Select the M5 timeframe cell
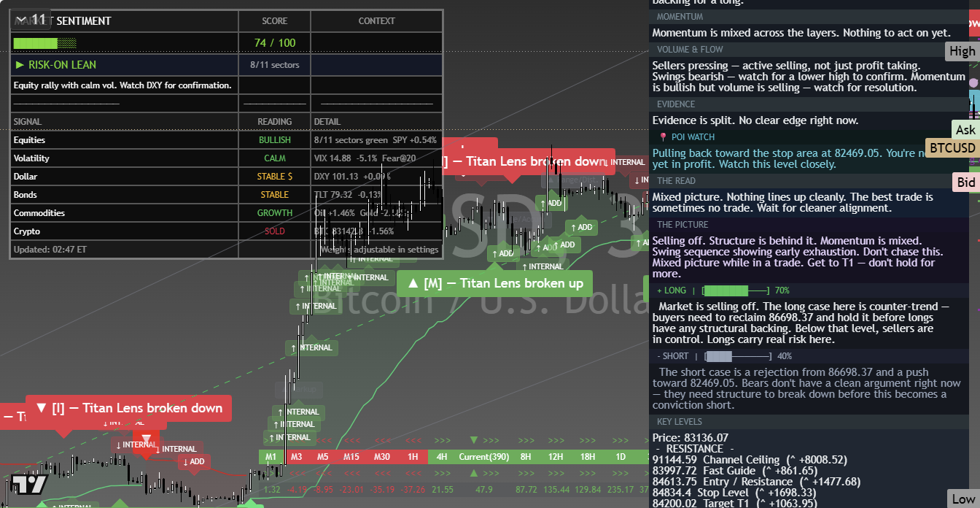980x508 pixels. tap(323, 457)
